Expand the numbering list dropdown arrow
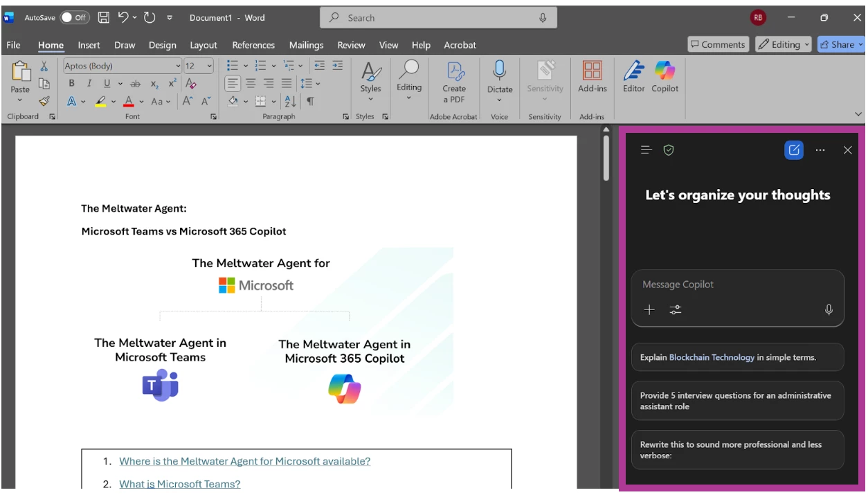 pos(273,66)
